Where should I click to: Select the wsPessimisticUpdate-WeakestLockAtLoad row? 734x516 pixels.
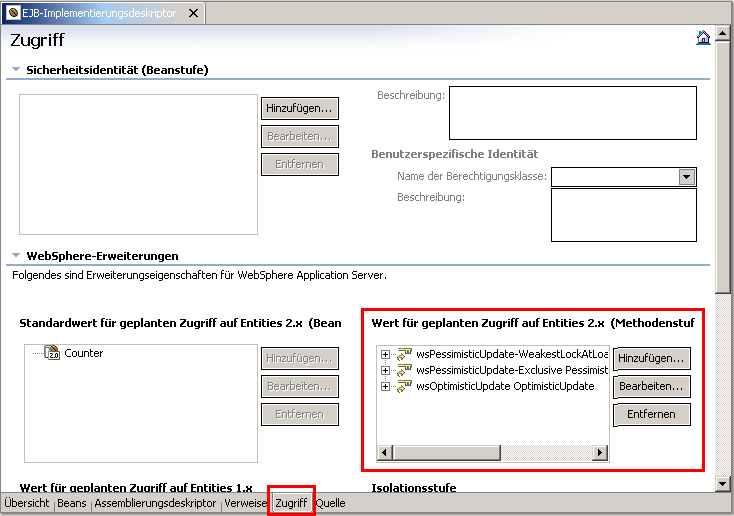point(512,354)
